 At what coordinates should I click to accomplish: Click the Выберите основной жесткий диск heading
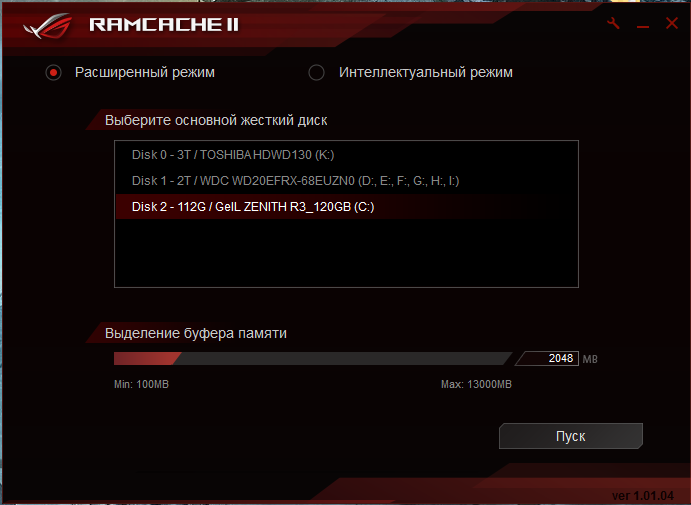[216, 120]
